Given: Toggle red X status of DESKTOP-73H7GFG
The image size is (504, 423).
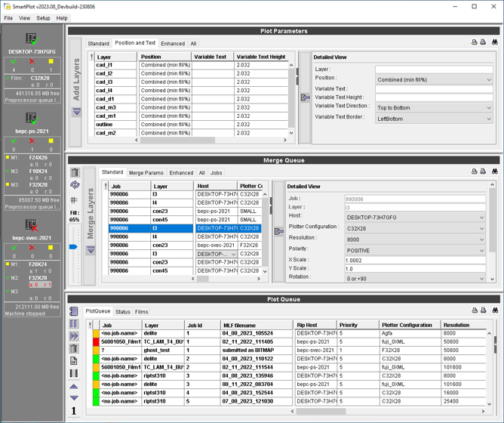Looking at the screenshot, I should [x=32, y=61].
